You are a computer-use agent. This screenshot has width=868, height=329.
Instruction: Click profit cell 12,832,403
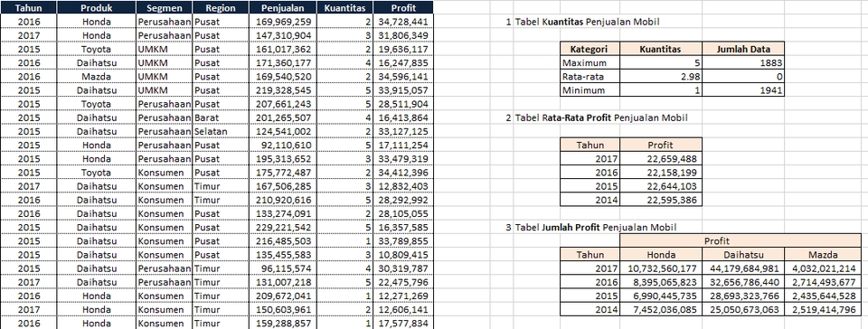tap(403, 186)
